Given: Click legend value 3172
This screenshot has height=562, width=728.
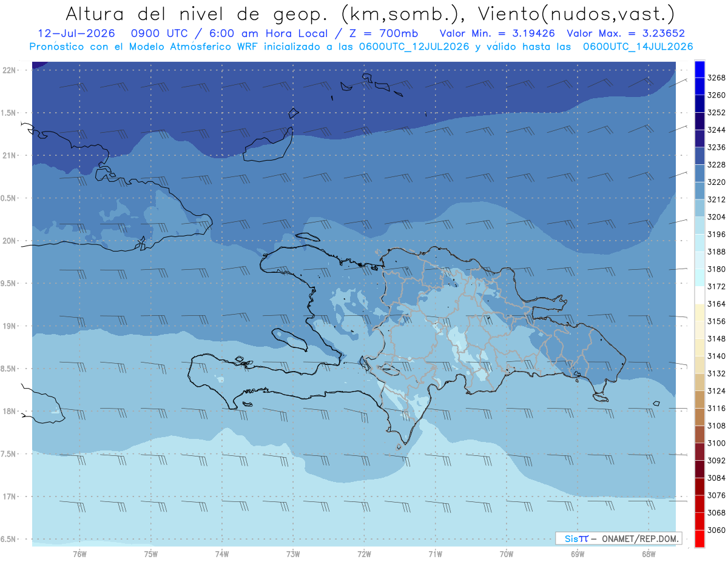Looking at the screenshot, I should pos(716,287).
